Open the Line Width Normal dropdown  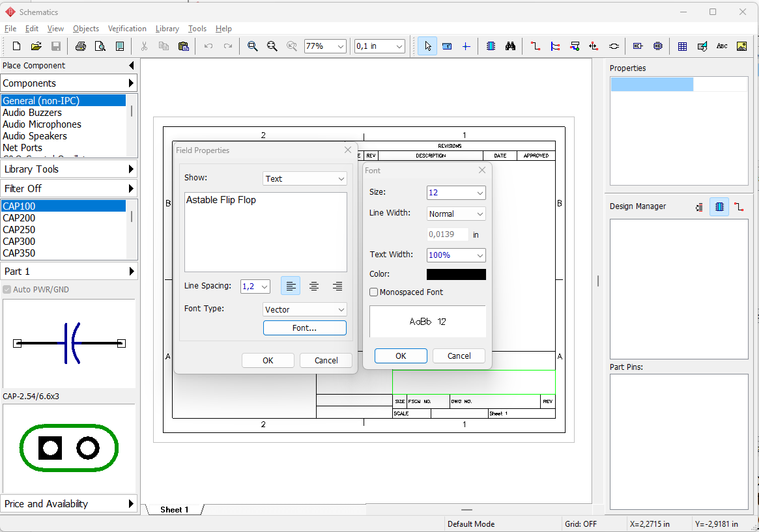tap(456, 214)
